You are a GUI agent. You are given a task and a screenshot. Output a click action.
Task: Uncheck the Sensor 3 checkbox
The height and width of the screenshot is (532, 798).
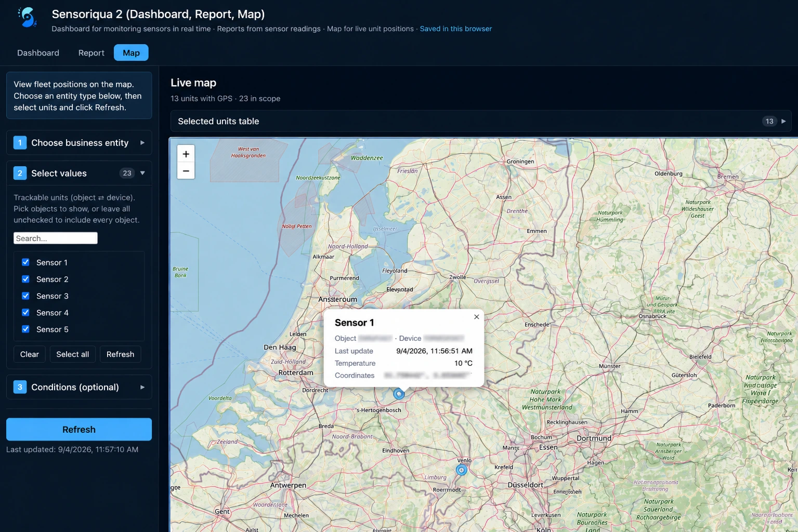[25, 296]
